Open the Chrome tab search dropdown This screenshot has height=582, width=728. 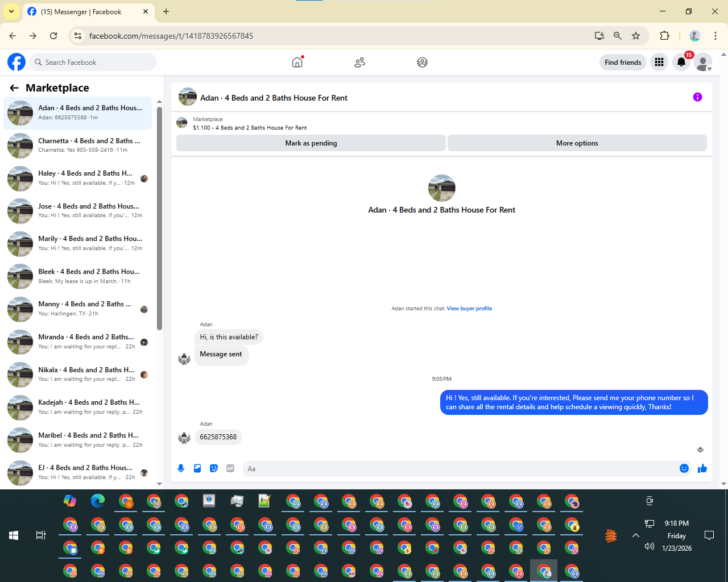pyautogui.click(x=11, y=11)
